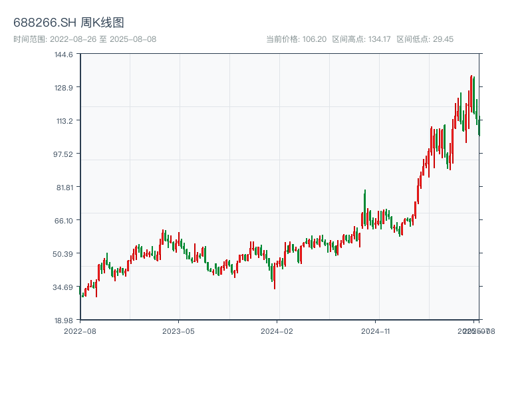The width and height of the screenshot is (532, 399).
Task: Click the 18.98 y-axis tick label
Action: tap(64, 321)
